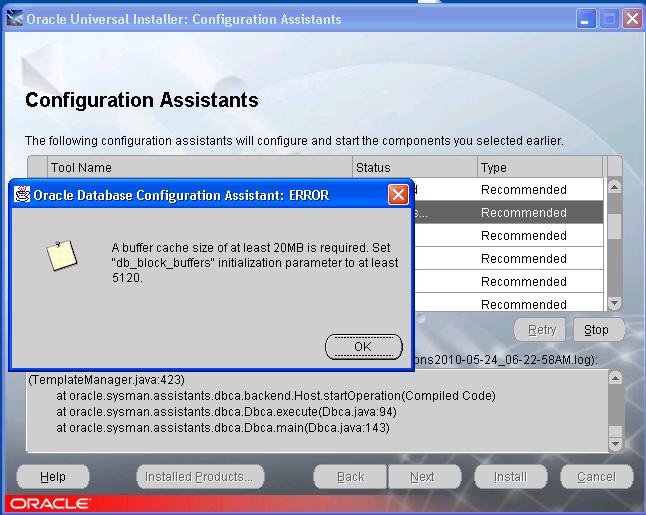Viewport: 646px width, 515px height.
Task: Click the Type column header
Action: click(538, 167)
